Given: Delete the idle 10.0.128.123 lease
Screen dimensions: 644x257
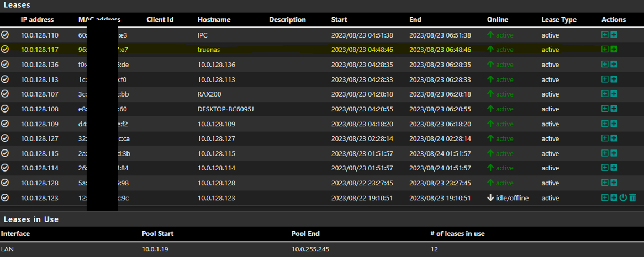Looking at the screenshot, I should pyautogui.click(x=632, y=197).
